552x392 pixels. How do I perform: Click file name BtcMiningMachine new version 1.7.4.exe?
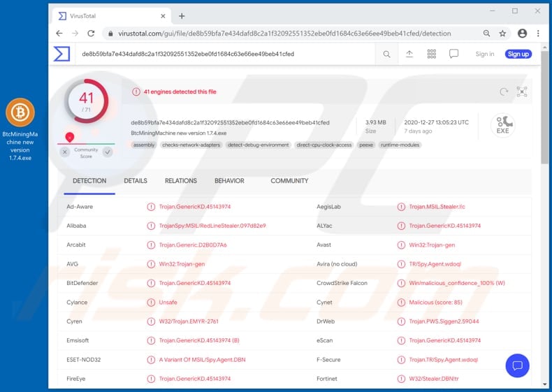[x=178, y=133]
